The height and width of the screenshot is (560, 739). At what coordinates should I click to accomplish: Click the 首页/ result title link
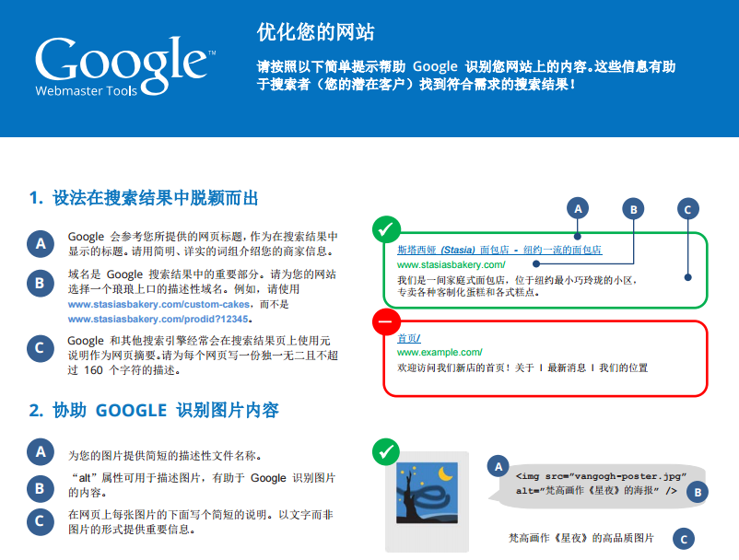point(408,338)
